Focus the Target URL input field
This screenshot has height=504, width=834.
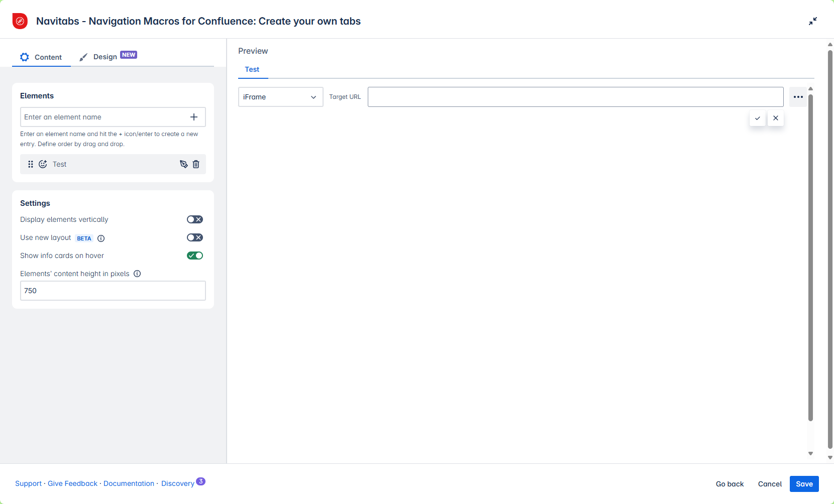(575, 97)
